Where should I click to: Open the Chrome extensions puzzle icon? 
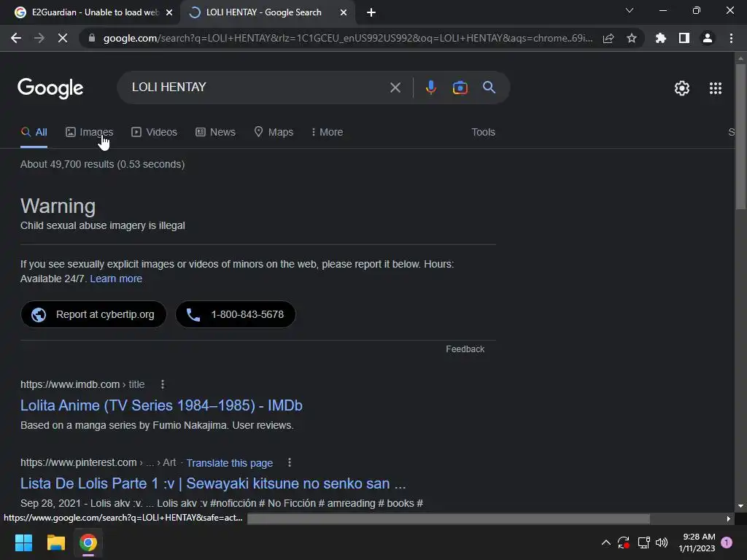pyautogui.click(x=661, y=38)
